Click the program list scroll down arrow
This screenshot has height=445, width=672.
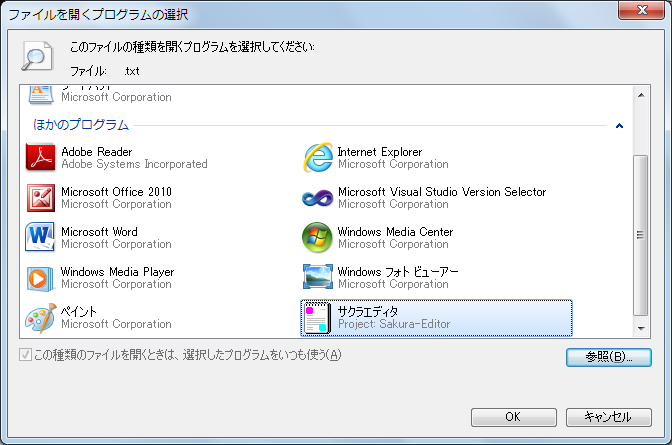click(x=641, y=329)
